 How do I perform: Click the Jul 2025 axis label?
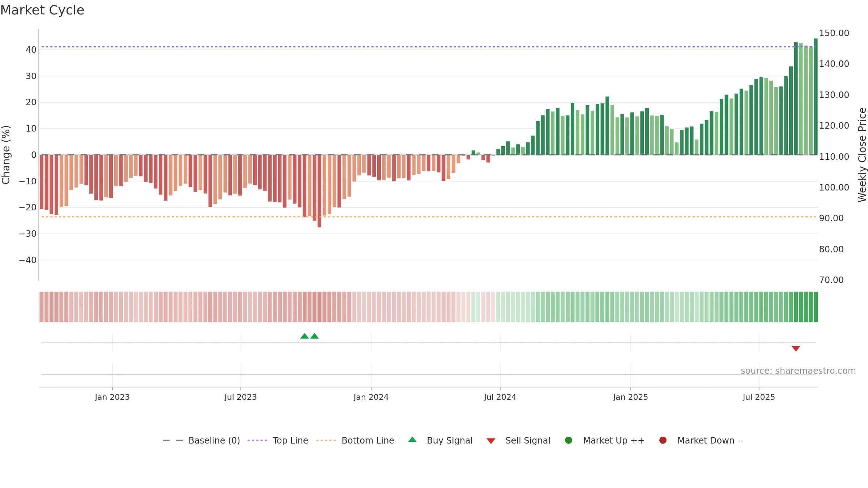click(x=759, y=397)
